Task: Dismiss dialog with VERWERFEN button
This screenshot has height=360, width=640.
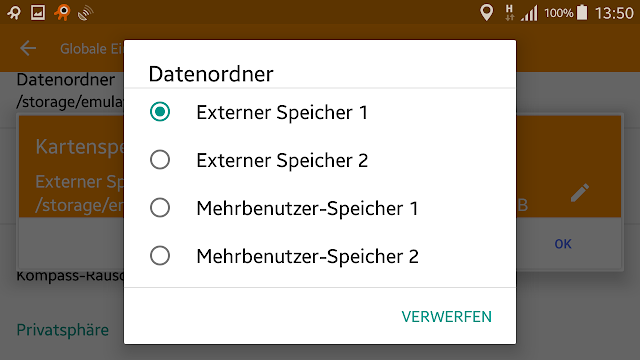Action: [447, 317]
